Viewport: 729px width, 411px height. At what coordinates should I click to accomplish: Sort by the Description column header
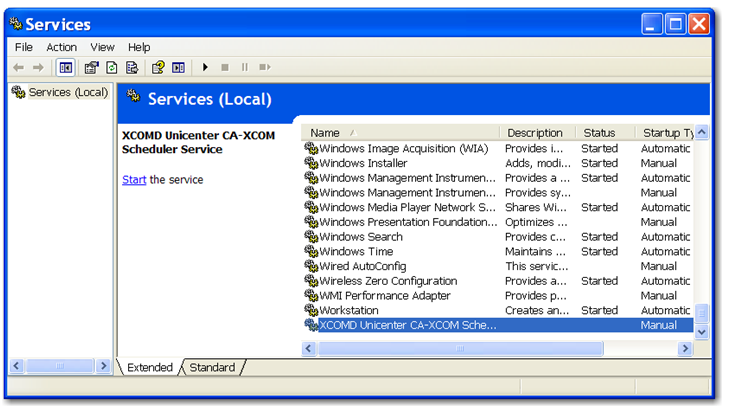537,133
